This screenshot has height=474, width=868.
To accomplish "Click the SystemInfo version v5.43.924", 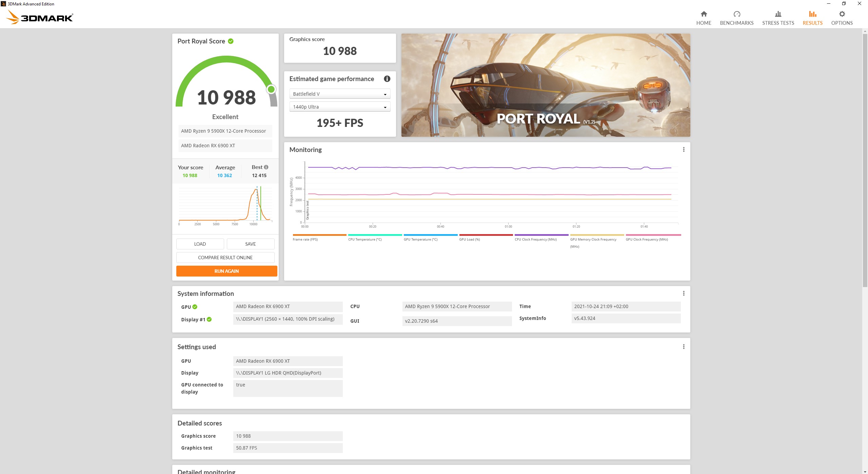I will click(626, 318).
